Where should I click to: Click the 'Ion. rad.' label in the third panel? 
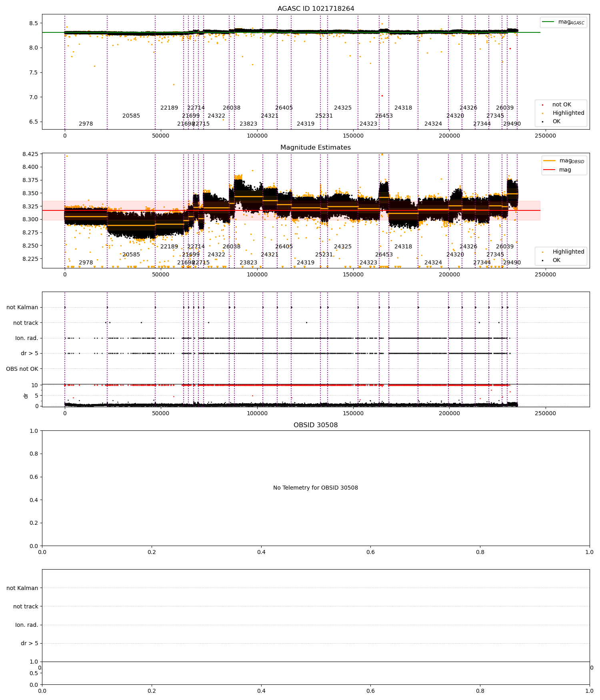[x=27, y=338]
